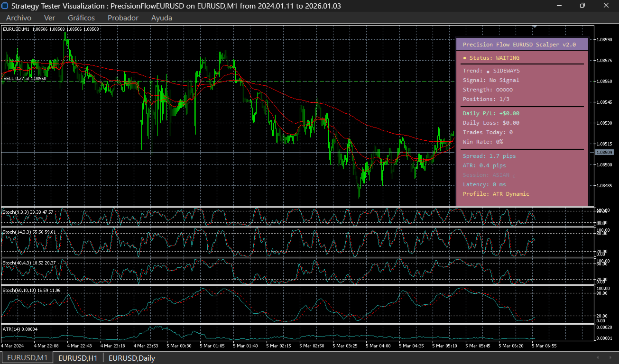Open the Gráficos menu

pyautogui.click(x=81, y=18)
